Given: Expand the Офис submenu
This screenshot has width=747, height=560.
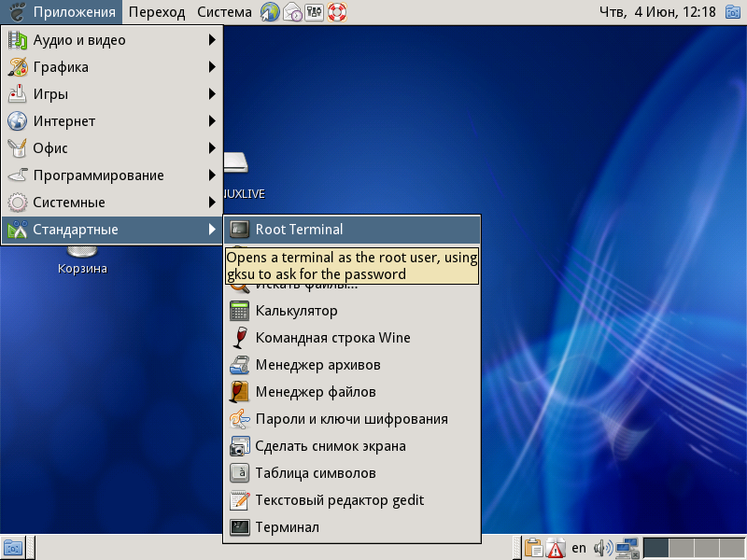Looking at the screenshot, I should pos(112,148).
